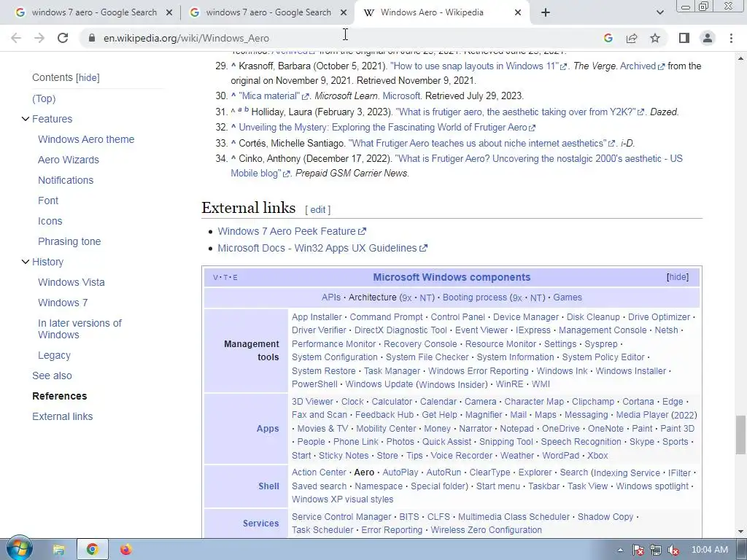Click the scrollbar down arrow

click(x=740, y=532)
